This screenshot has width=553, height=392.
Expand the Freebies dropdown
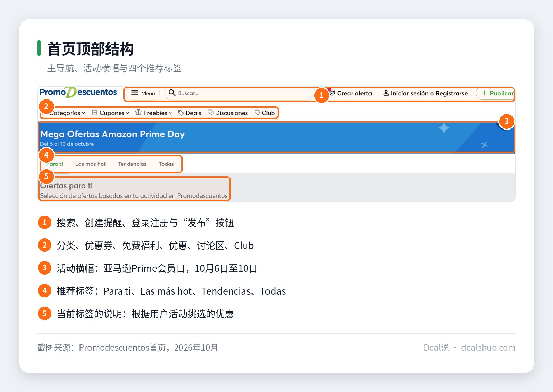point(153,113)
